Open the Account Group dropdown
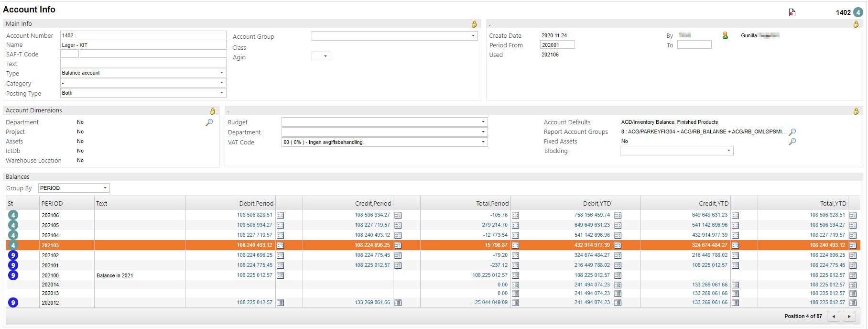 tap(473, 36)
